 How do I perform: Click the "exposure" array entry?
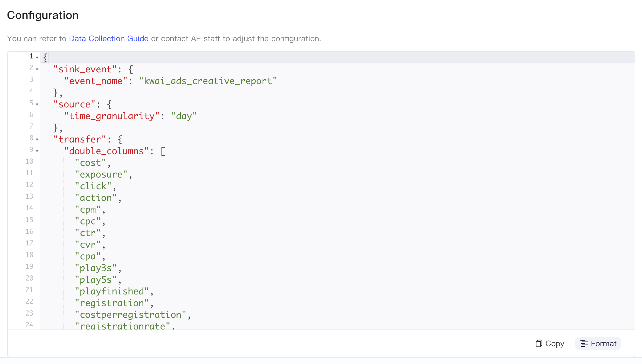click(101, 174)
